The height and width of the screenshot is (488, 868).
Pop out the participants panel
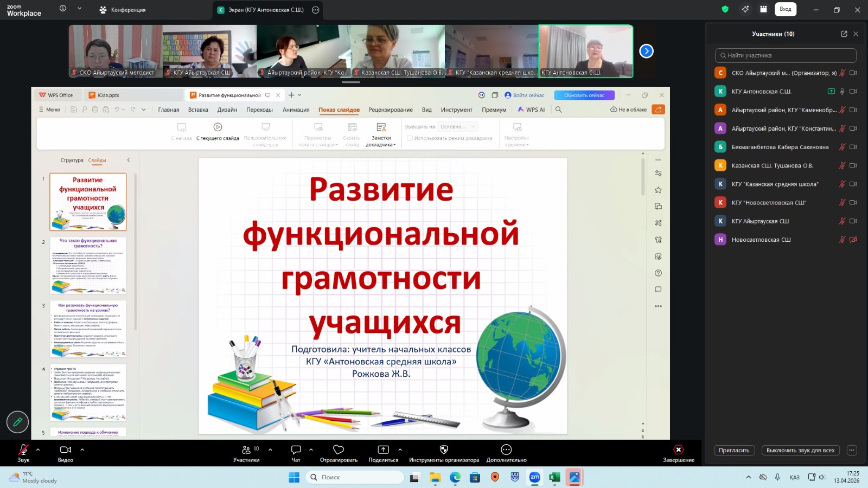click(x=844, y=34)
